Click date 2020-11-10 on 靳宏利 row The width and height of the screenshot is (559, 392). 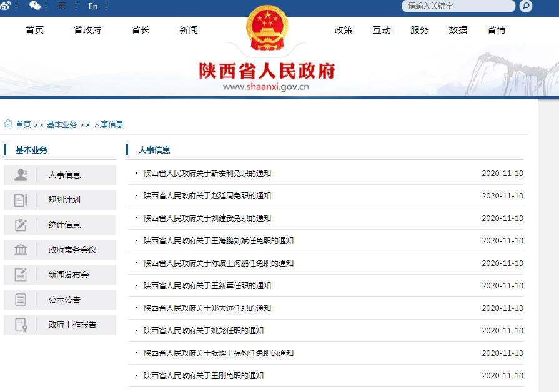click(x=502, y=173)
